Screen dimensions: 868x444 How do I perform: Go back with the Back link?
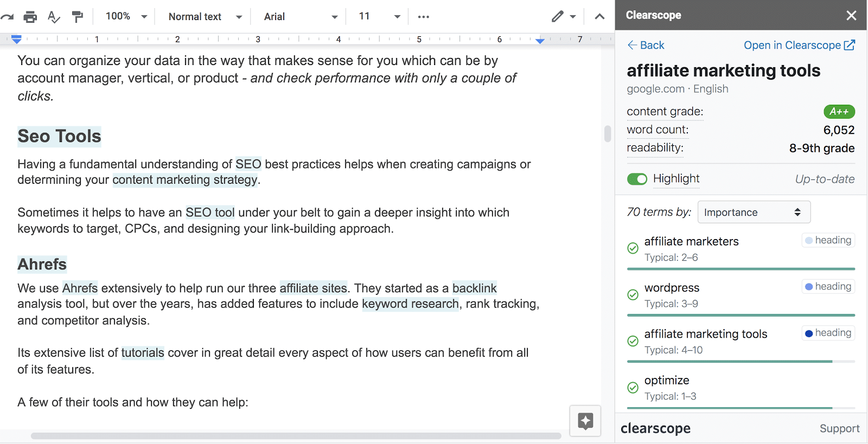pos(646,45)
